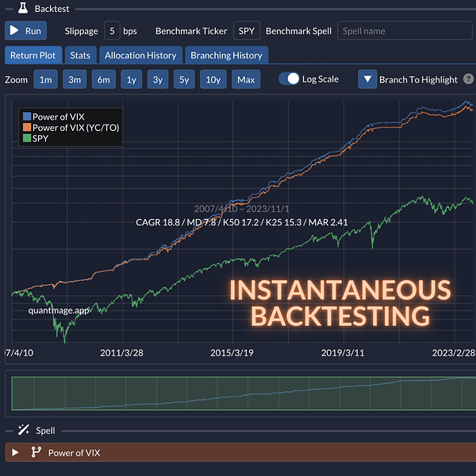Screen dimensions: 476x476
Task: Click the 2015/3/19 axis date label
Action: (x=232, y=352)
